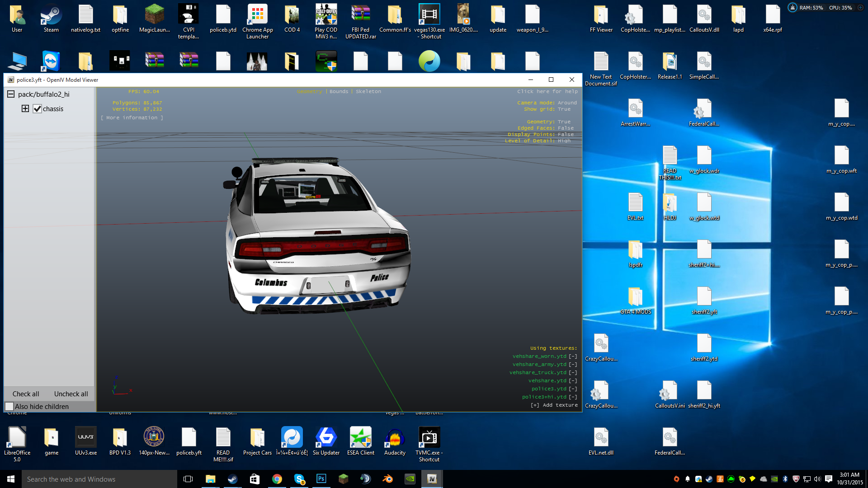Open Blender from the taskbar
868x488 pixels.
[x=388, y=479]
